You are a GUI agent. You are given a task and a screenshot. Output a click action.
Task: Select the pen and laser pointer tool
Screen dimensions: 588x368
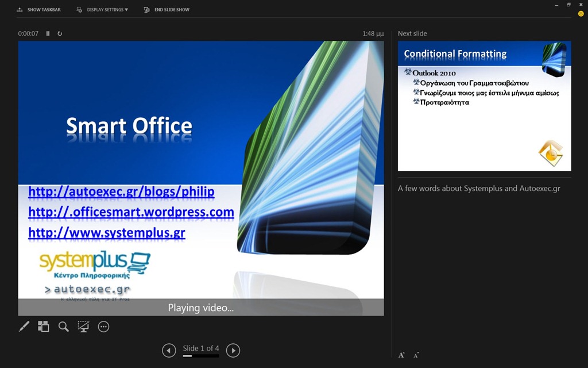tap(24, 327)
